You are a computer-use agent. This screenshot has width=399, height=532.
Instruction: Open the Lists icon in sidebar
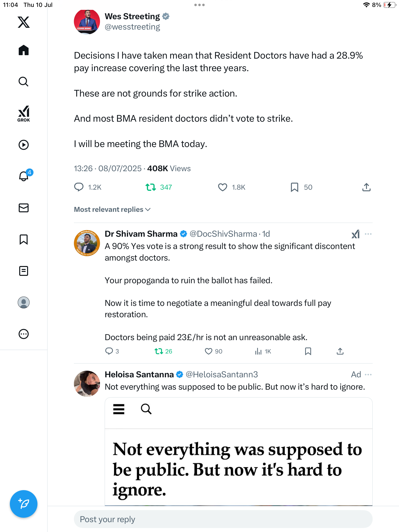[24, 271]
